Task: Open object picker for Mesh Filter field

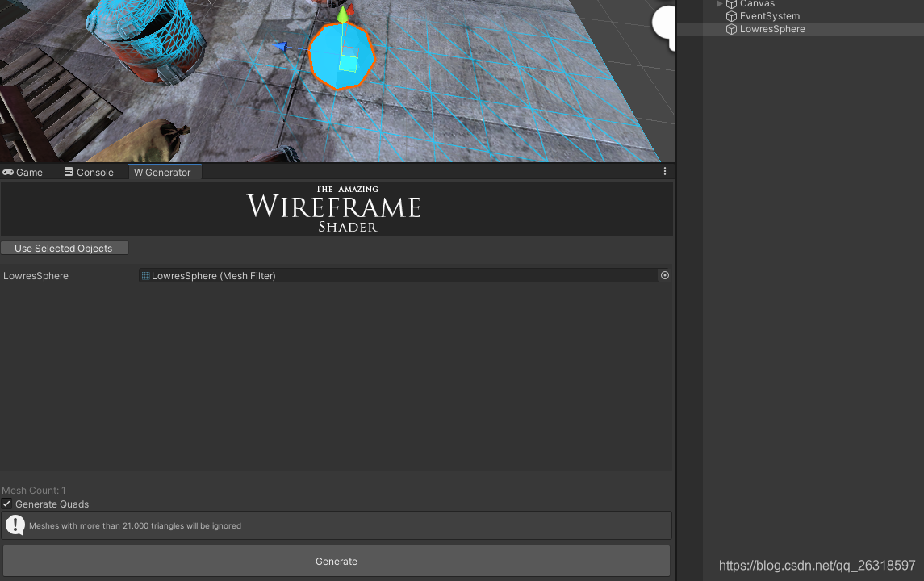Action: (x=665, y=275)
